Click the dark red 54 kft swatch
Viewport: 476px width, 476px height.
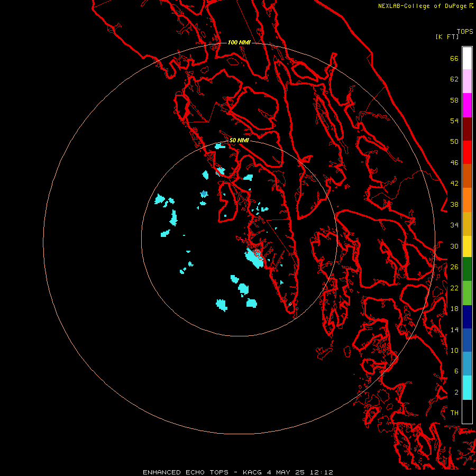[x=467, y=129]
